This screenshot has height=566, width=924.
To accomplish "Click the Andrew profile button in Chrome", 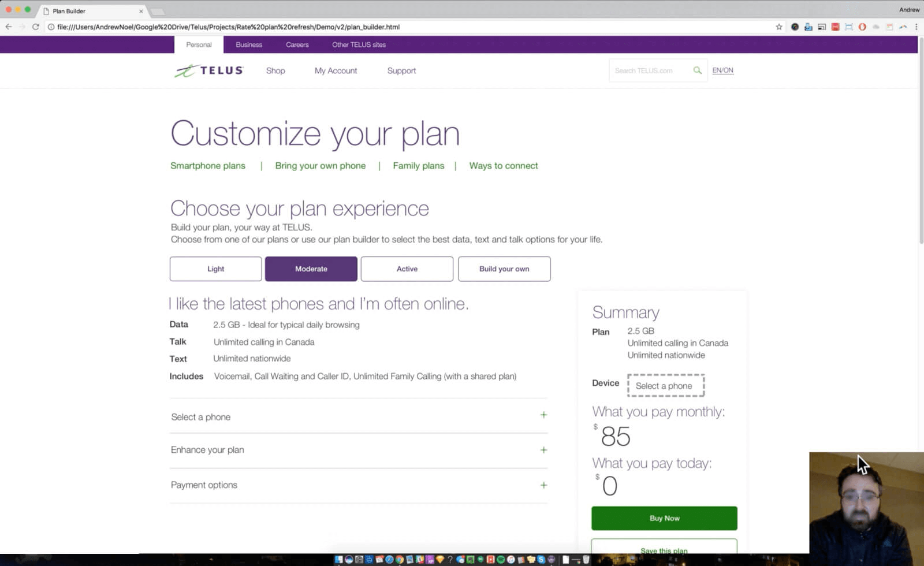I will 909,10.
